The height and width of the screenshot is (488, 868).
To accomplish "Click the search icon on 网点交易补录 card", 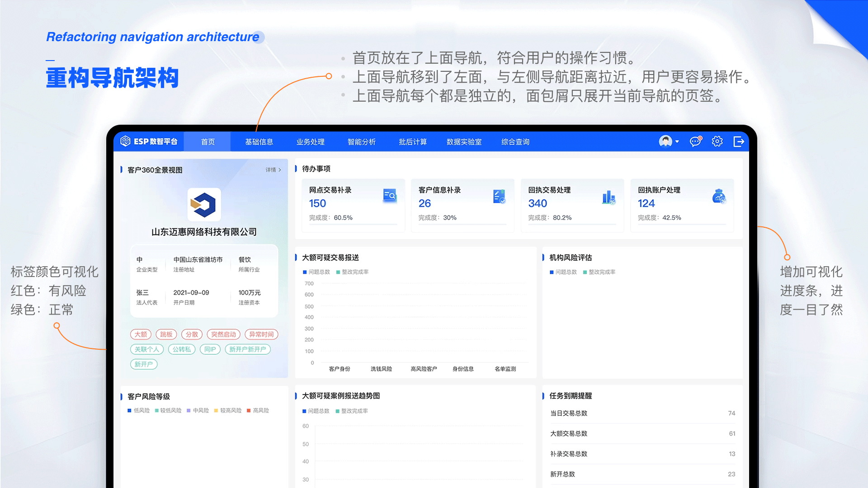I will coord(390,196).
